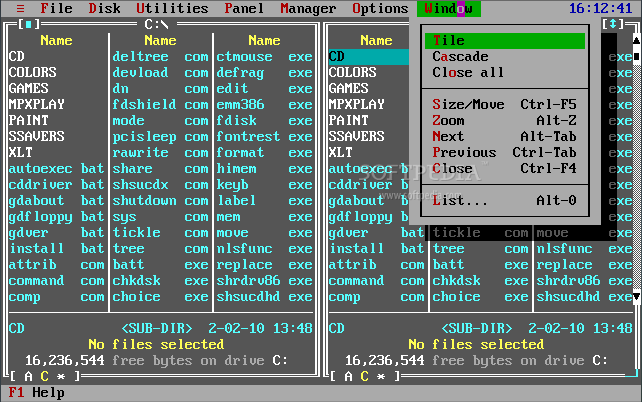Select shsucdhd exe in left panel
Image resolution: width=642 pixels, height=402 pixels.
coord(264,296)
